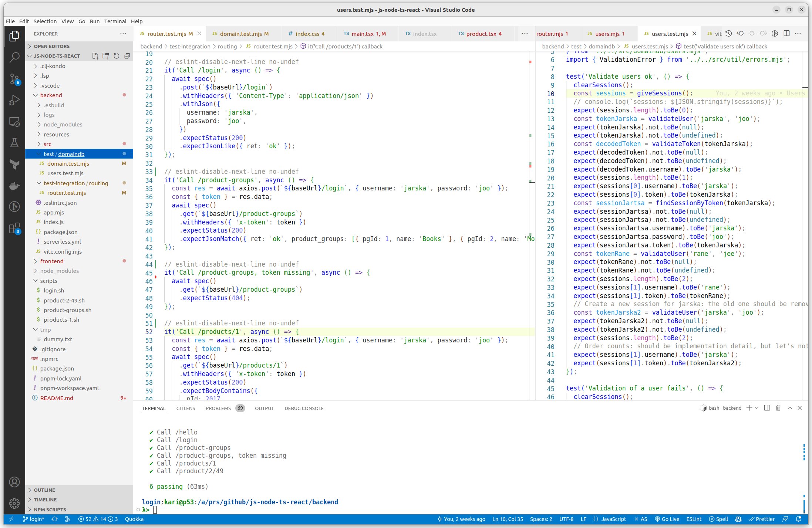Open errors and warnings count in status bar
The height and width of the screenshot is (528, 812).
coord(98,519)
